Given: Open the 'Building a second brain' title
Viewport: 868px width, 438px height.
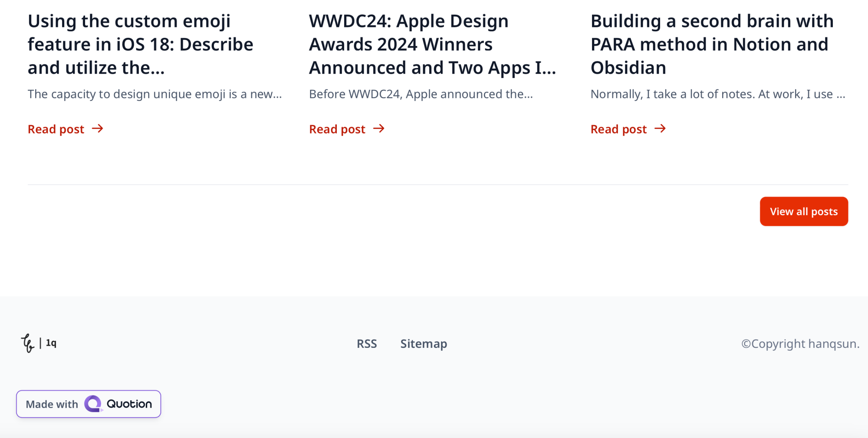Looking at the screenshot, I should click(712, 44).
